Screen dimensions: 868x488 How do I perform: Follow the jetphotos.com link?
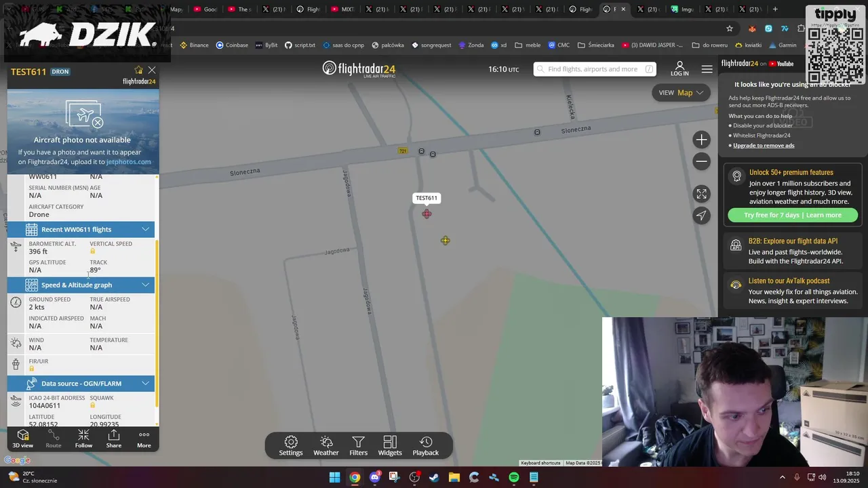pyautogui.click(x=128, y=162)
